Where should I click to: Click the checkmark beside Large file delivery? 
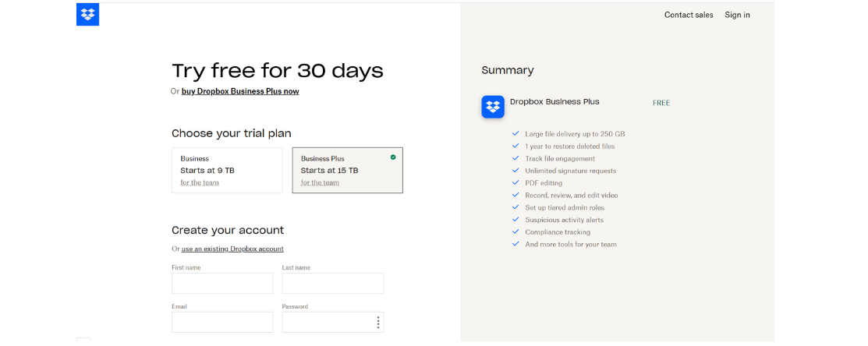click(515, 133)
